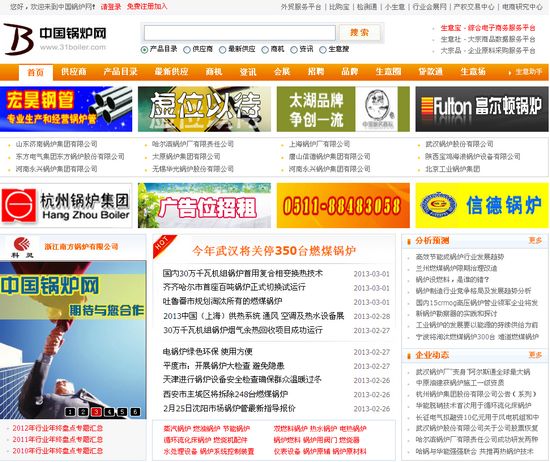Open the 招聘 navigation tab
Image resolution: width=550 pixels, height=462 pixels.
coord(316,72)
